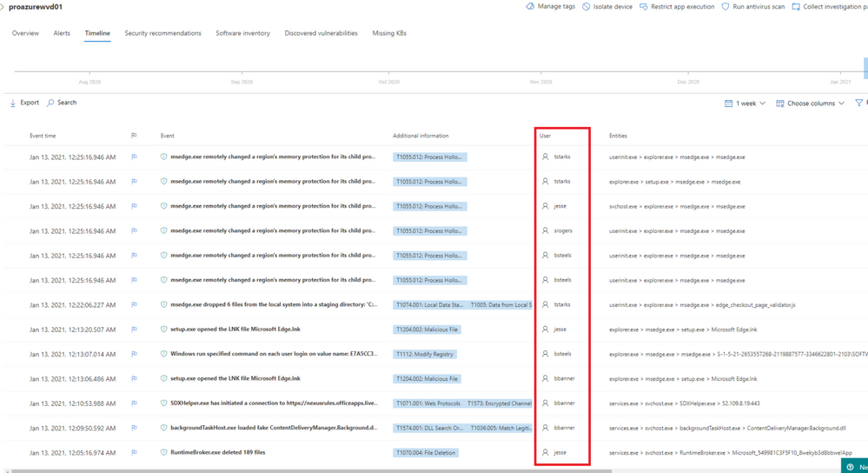The image size is (868, 473).
Task: Open the Overview tab
Action: 25,33
